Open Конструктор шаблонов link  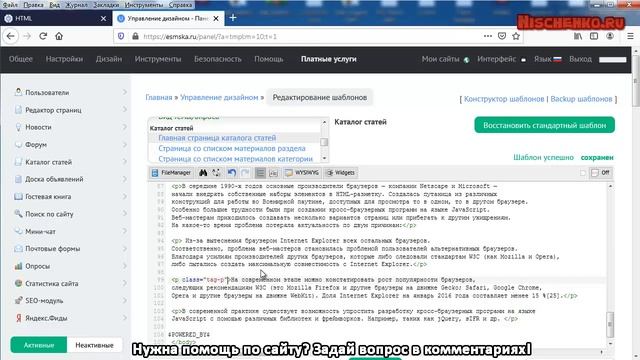[504, 99]
